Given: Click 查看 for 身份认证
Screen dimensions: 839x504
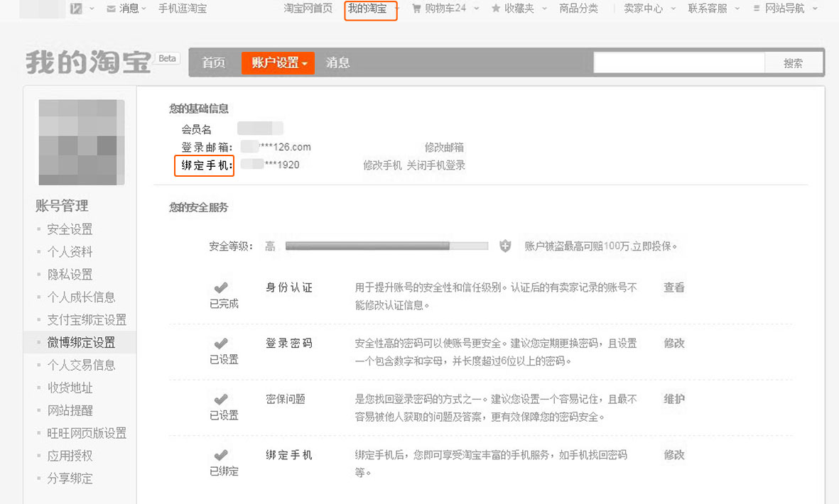Looking at the screenshot, I should (x=673, y=287).
